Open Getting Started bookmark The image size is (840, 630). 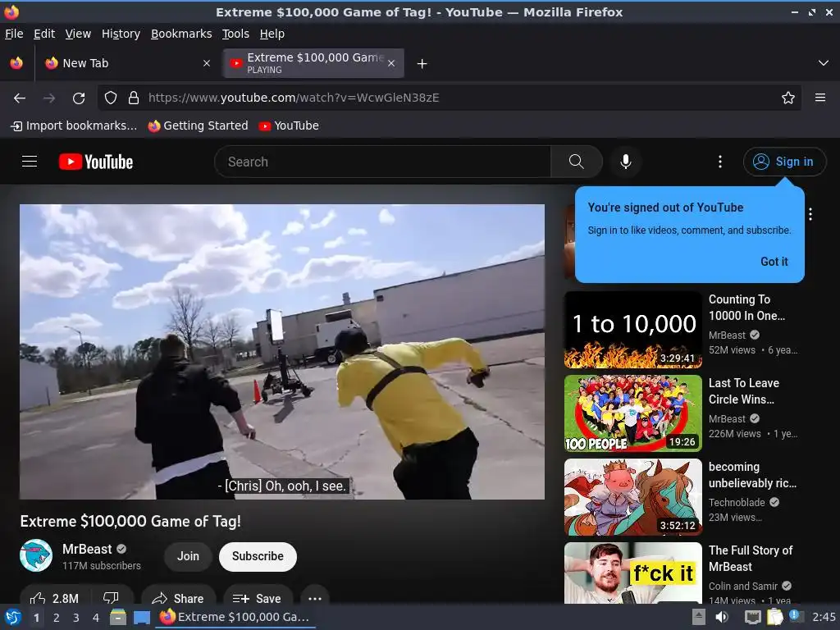pyautogui.click(x=199, y=126)
